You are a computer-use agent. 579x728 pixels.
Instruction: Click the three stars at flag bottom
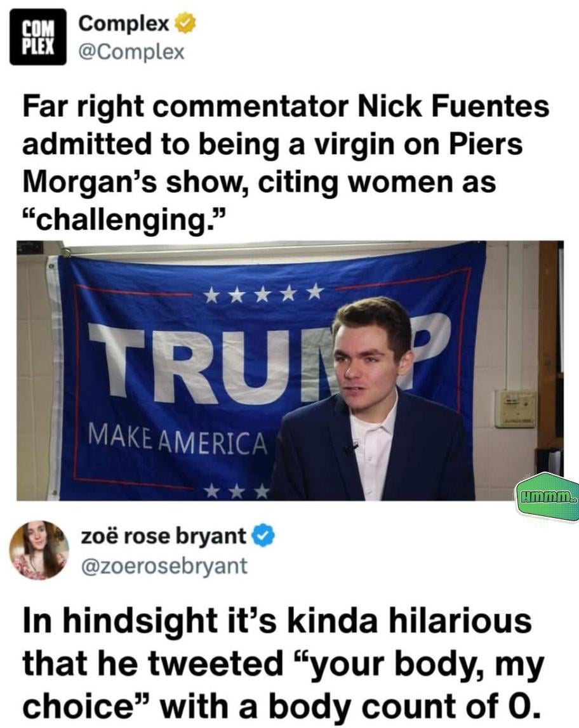[x=237, y=490]
